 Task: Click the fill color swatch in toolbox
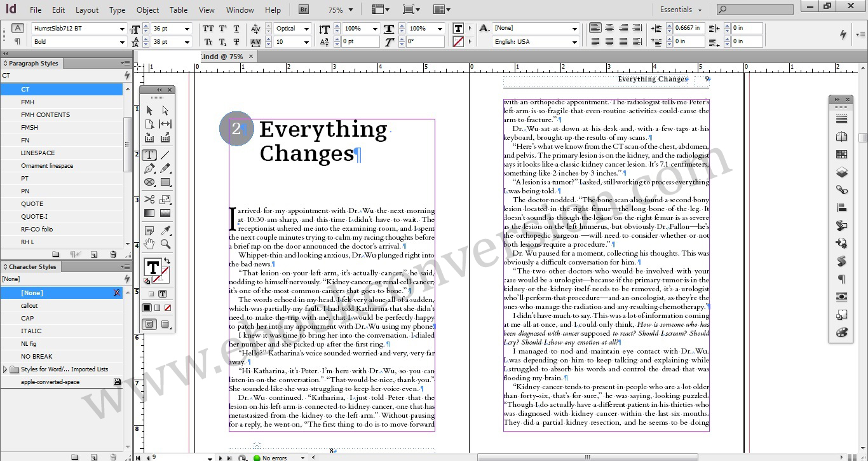tap(152, 267)
